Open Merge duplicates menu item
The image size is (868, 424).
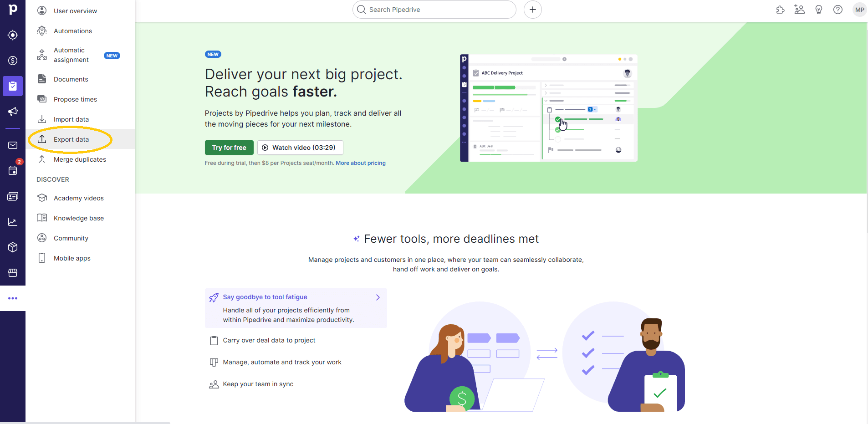coord(80,159)
